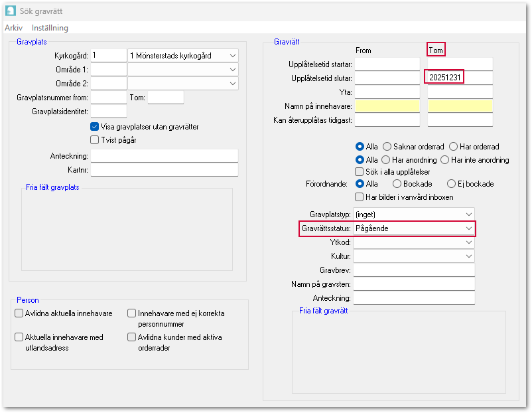
Task: Open the Gravrättsstatus dropdown
Action: coord(469,228)
